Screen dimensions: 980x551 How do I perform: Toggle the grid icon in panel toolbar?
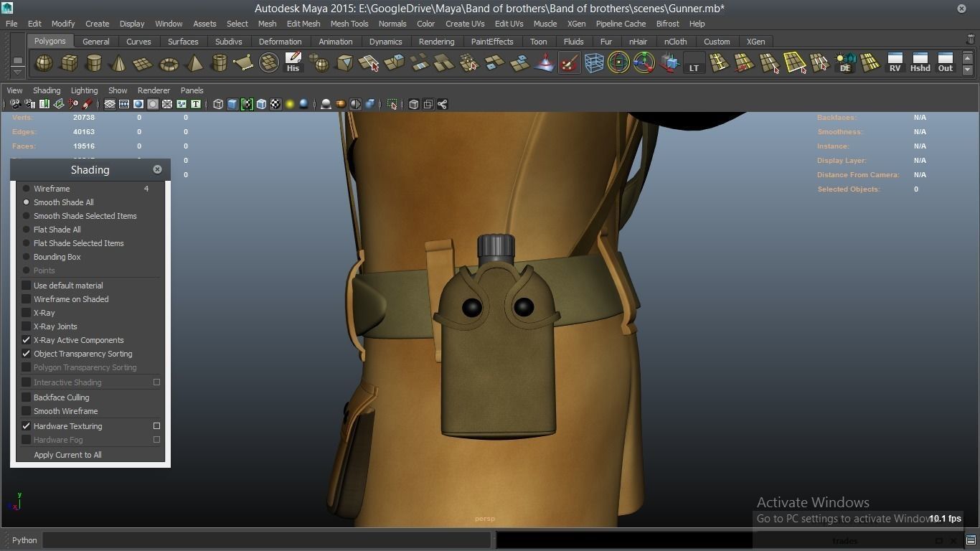[110, 104]
